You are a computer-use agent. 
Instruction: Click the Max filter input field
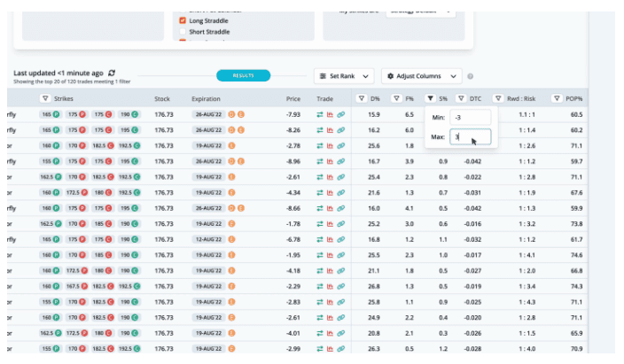tap(469, 137)
